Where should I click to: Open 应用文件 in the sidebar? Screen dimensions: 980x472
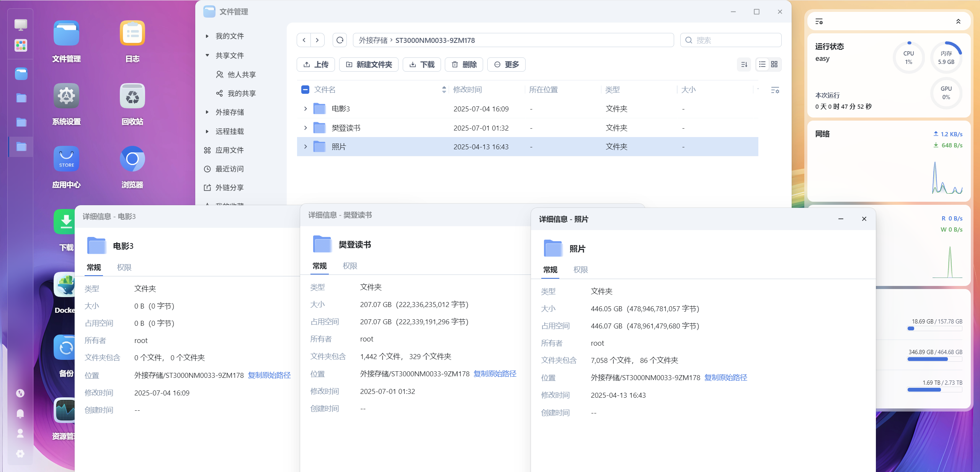224,150
